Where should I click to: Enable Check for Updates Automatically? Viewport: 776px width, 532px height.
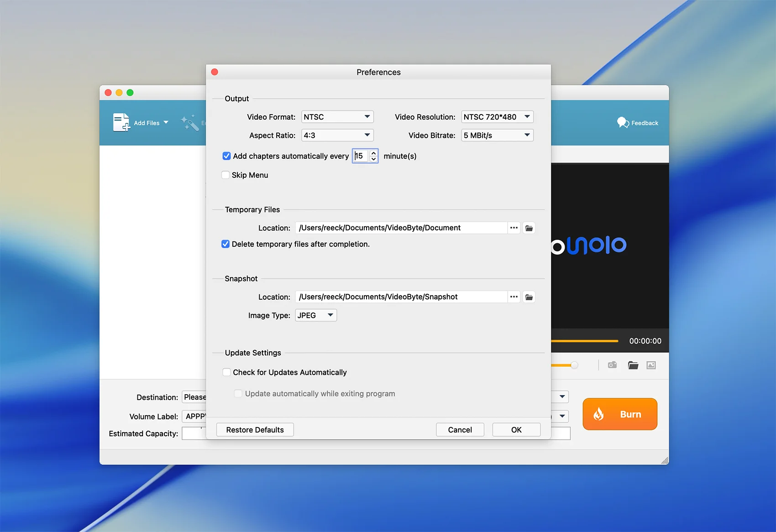point(226,372)
